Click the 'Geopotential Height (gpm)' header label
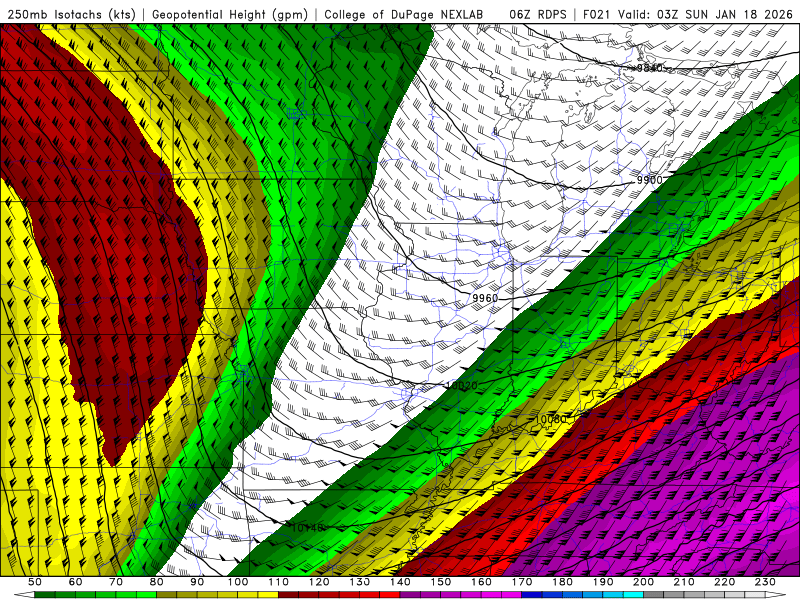Viewport: 800px width, 600px height. tap(230, 14)
